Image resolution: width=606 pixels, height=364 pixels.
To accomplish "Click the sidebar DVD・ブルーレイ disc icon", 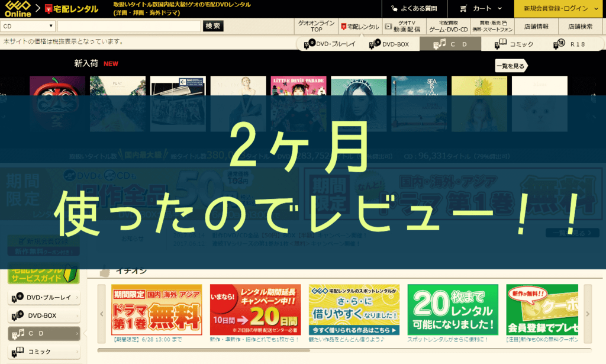I will (18, 297).
